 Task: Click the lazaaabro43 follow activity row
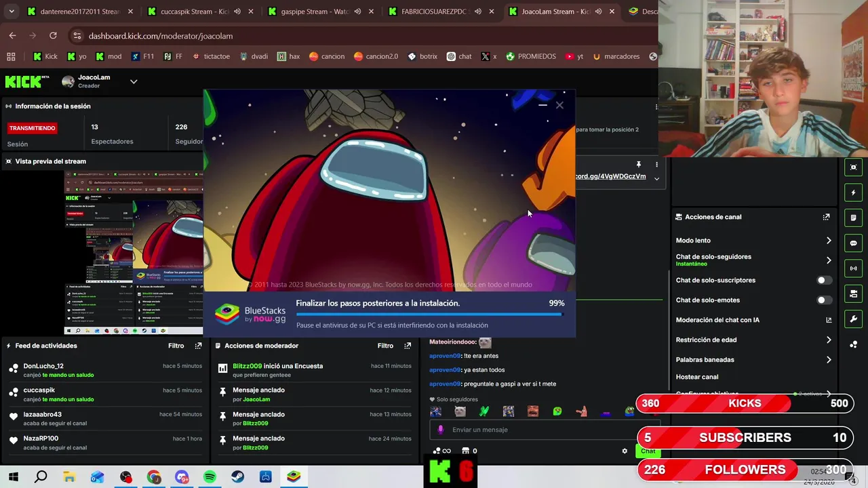point(105,419)
